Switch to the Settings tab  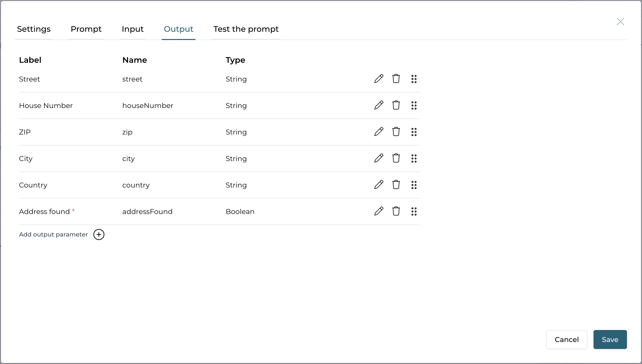[x=33, y=29]
